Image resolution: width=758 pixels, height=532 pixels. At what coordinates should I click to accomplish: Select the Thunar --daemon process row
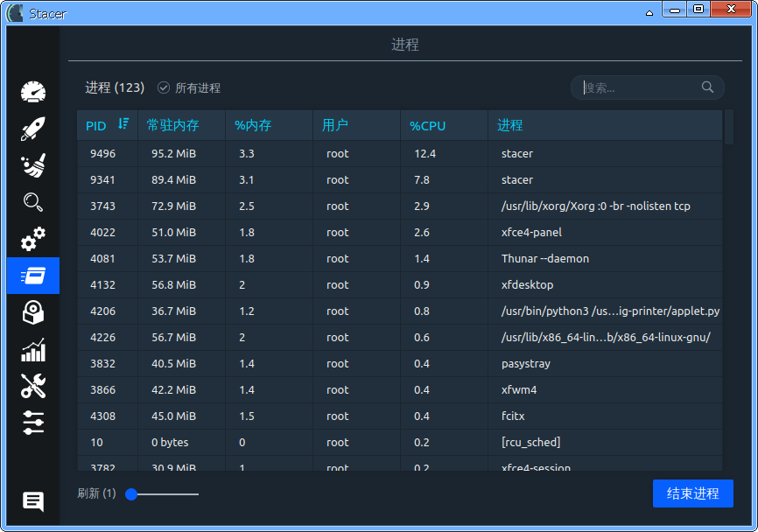(400, 258)
